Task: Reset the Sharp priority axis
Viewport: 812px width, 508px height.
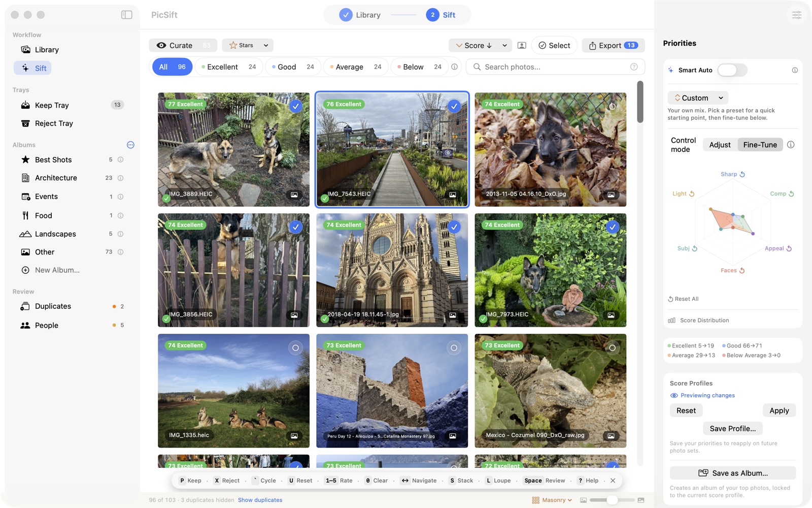Action: click(x=742, y=174)
